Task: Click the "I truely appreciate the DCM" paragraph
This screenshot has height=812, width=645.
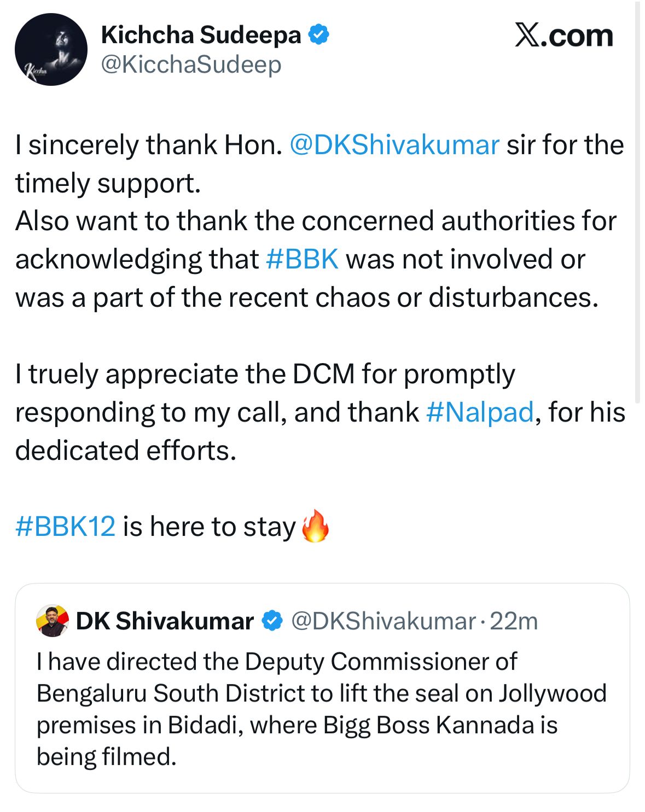Action: 265,375
